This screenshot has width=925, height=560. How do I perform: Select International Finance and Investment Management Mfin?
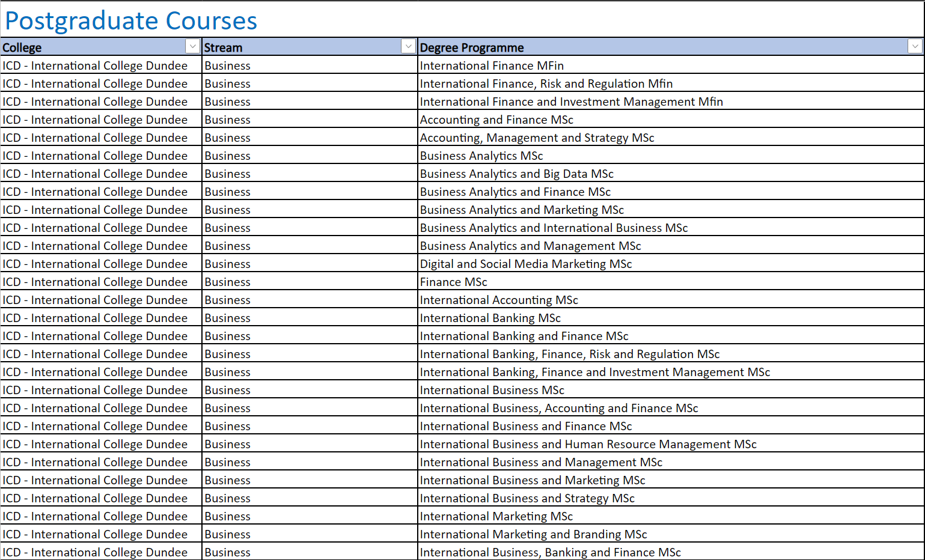tap(671, 102)
